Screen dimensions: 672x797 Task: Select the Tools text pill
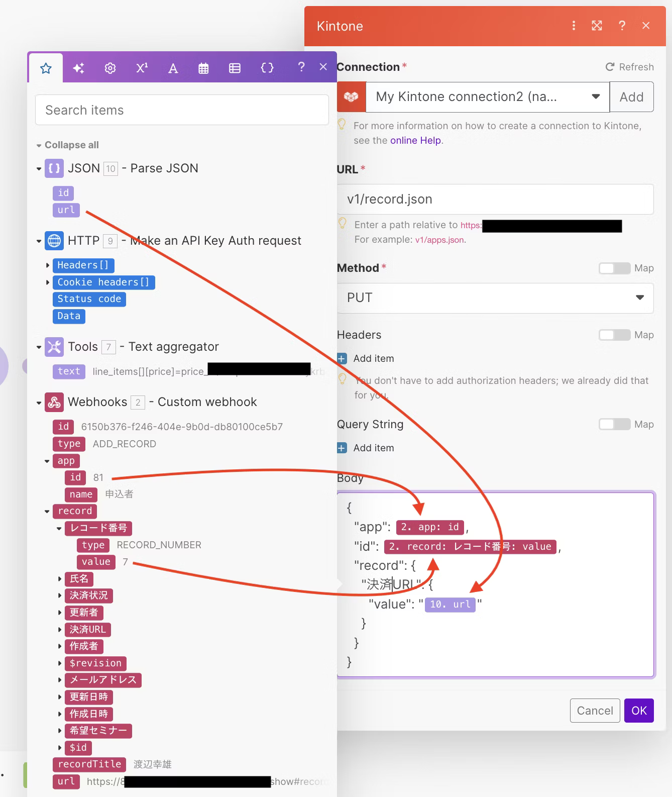pyautogui.click(x=69, y=371)
